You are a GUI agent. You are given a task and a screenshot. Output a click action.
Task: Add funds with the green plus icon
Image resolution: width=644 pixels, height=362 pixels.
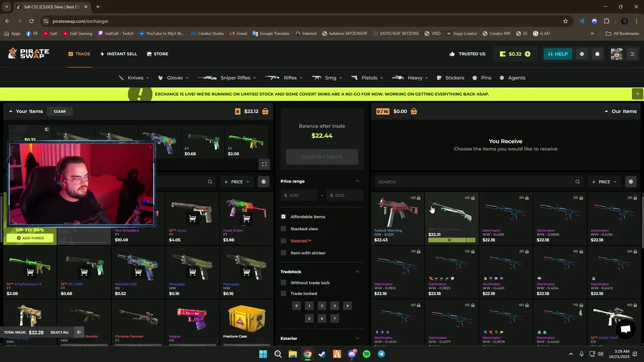527,54
